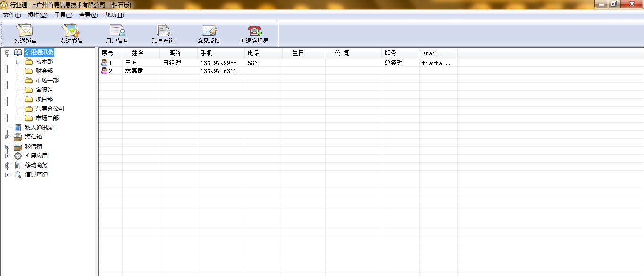Image resolution: width=644 pixels, height=276 pixels.
Task: Click the application logo in title bar
Action: pyautogui.click(x=4, y=5)
